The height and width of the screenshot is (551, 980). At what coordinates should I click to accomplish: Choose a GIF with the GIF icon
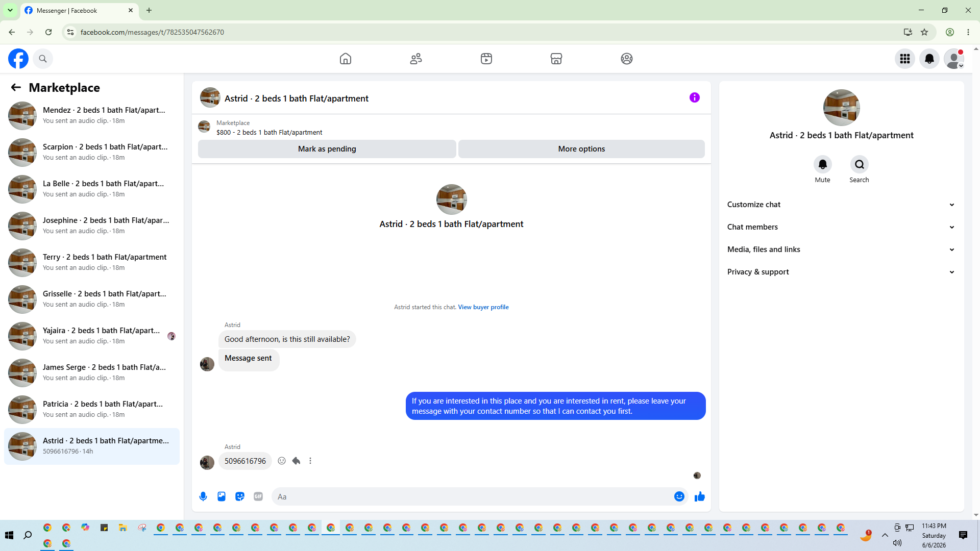(258, 496)
